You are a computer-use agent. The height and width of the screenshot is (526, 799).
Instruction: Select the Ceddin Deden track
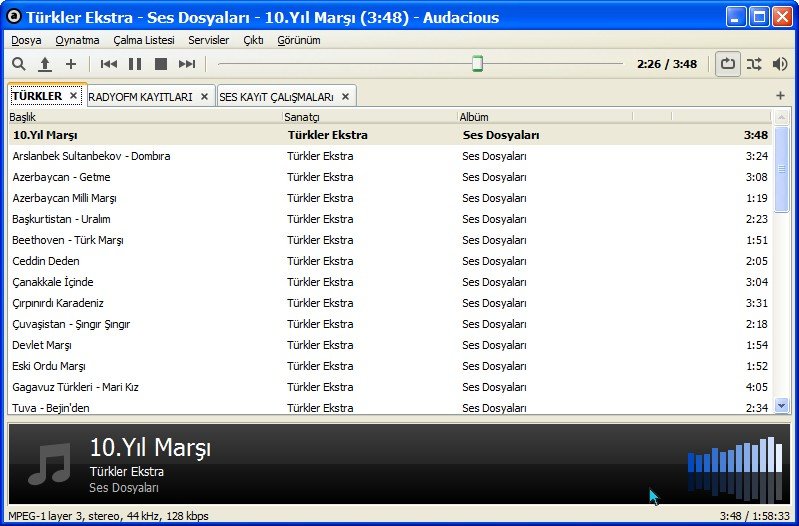[x=390, y=261]
